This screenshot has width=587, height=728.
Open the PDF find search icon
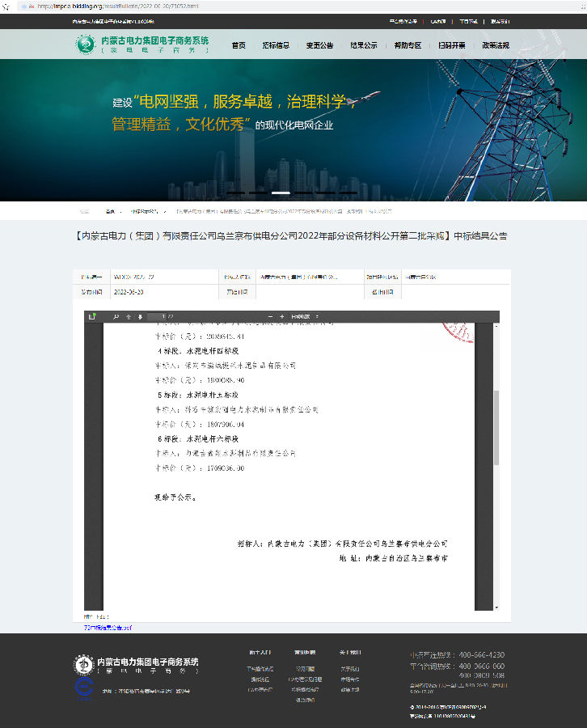[x=116, y=316]
